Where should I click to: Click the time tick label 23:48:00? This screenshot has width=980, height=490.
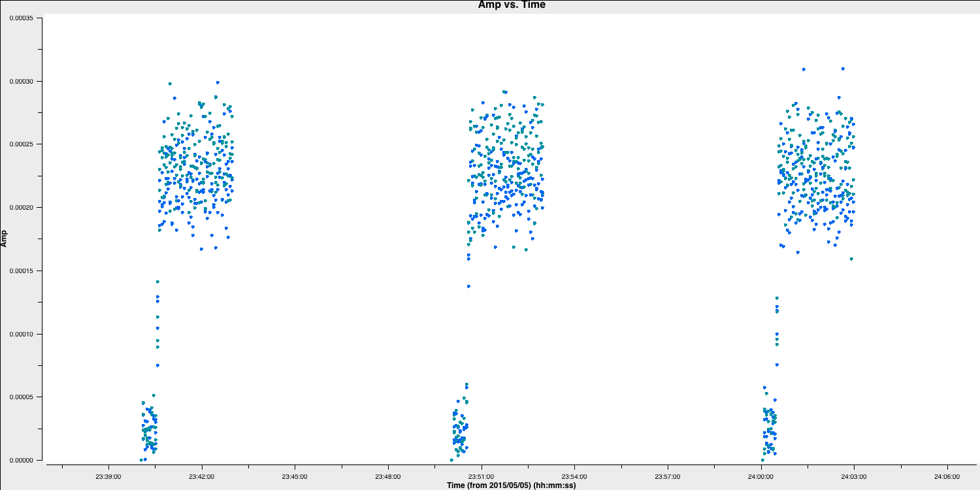tap(389, 476)
